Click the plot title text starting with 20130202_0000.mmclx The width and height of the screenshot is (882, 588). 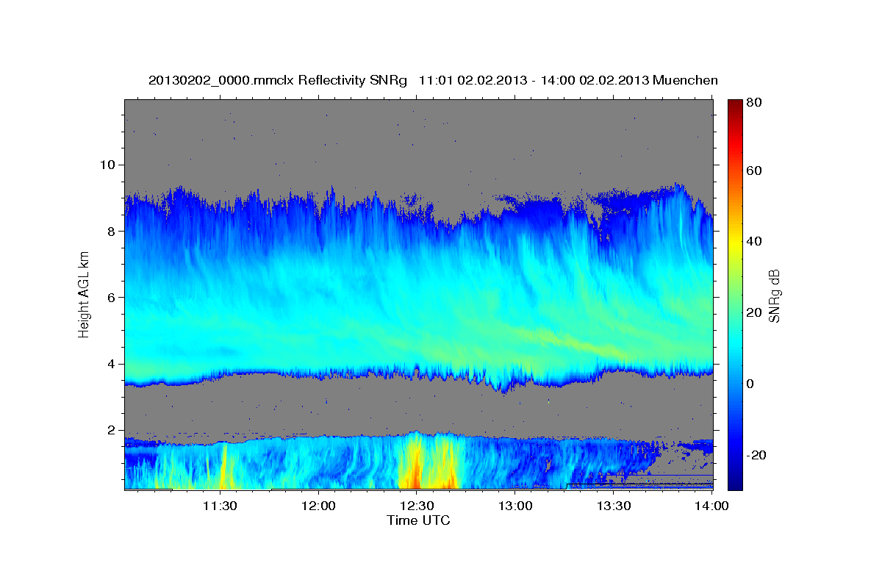(x=433, y=80)
